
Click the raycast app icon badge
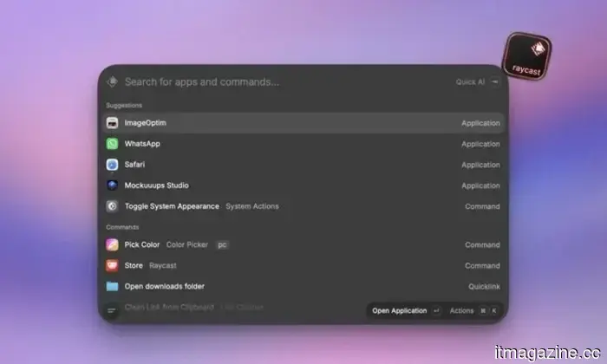pos(527,56)
